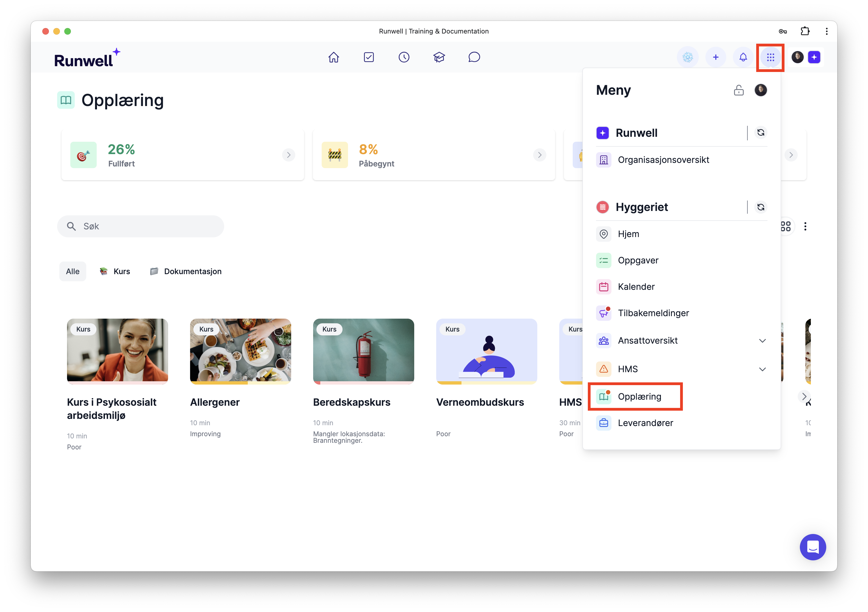Toggle the app grid menu button
Image resolution: width=868 pixels, height=612 pixels.
(770, 57)
